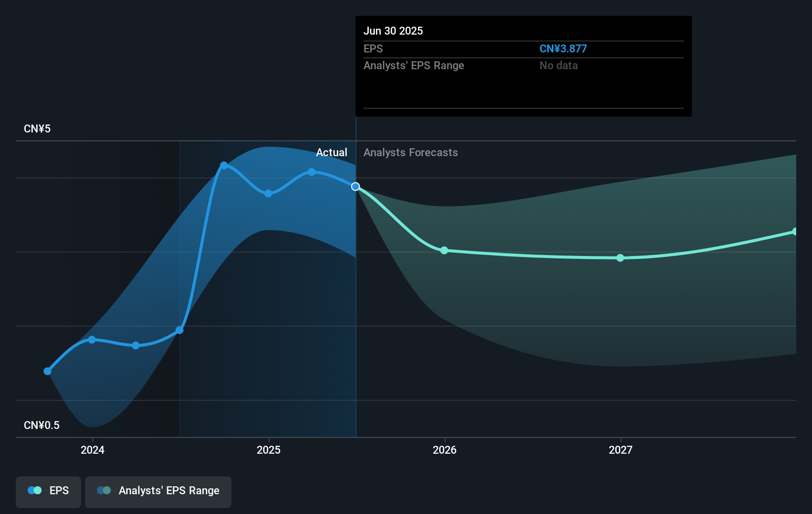Switch to the Analysts Forecasts section
Viewport: 812px width, 514px height.
pyautogui.click(x=410, y=152)
